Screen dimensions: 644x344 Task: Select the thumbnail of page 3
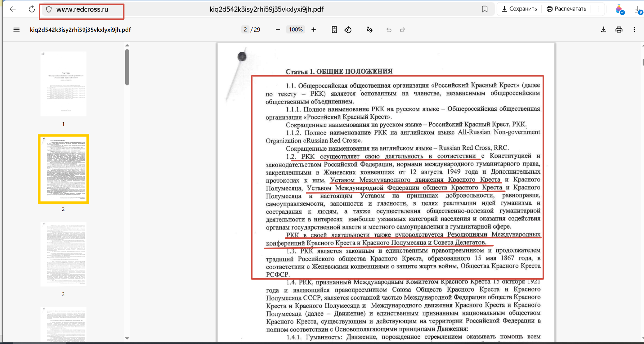click(63, 254)
